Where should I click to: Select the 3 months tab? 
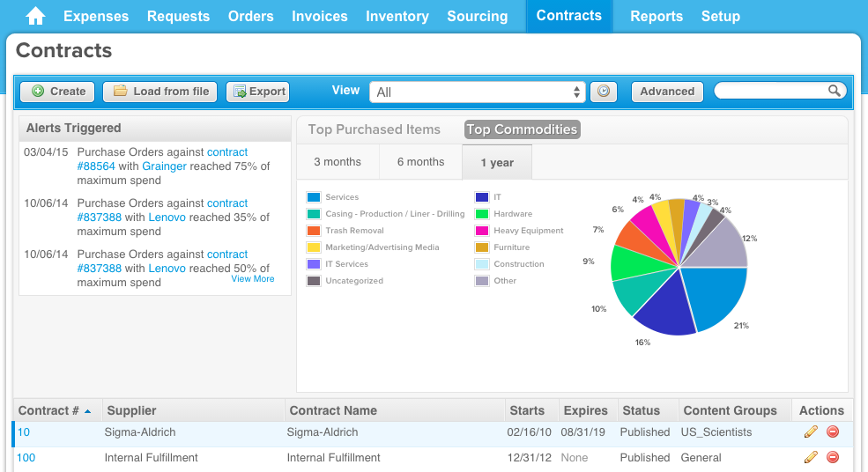(338, 162)
